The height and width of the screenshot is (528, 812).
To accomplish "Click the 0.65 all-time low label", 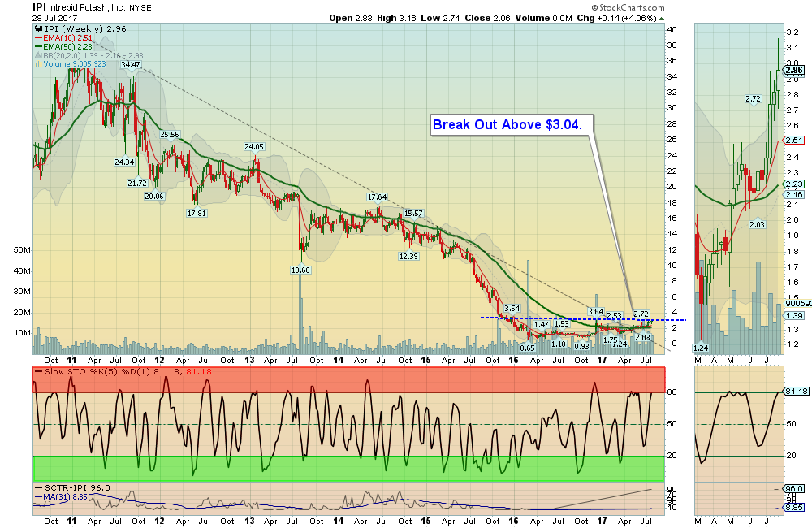I will [527, 348].
